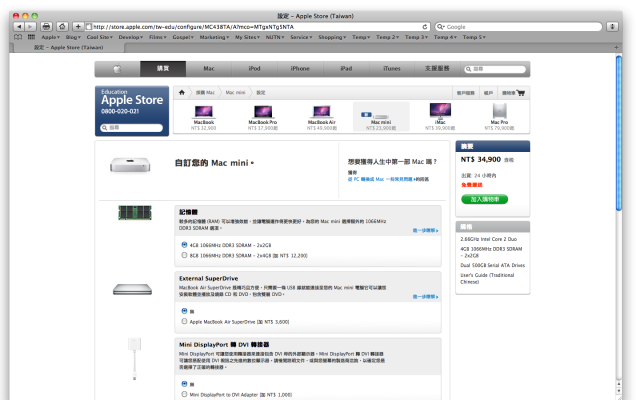The image size is (640, 400).
Task: Select no External SuperDrive option
Action: pos(184,311)
